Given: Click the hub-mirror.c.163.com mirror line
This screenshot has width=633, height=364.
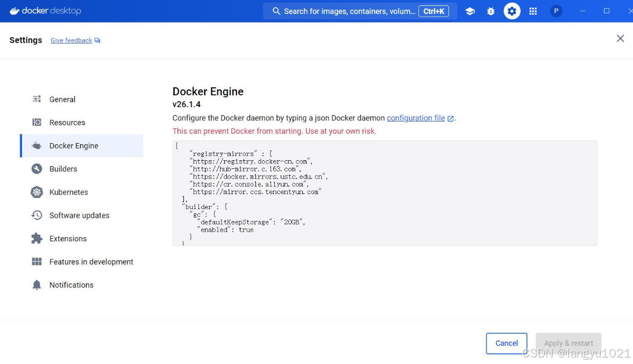Looking at the screenshot, I should (x=245, y=169).
